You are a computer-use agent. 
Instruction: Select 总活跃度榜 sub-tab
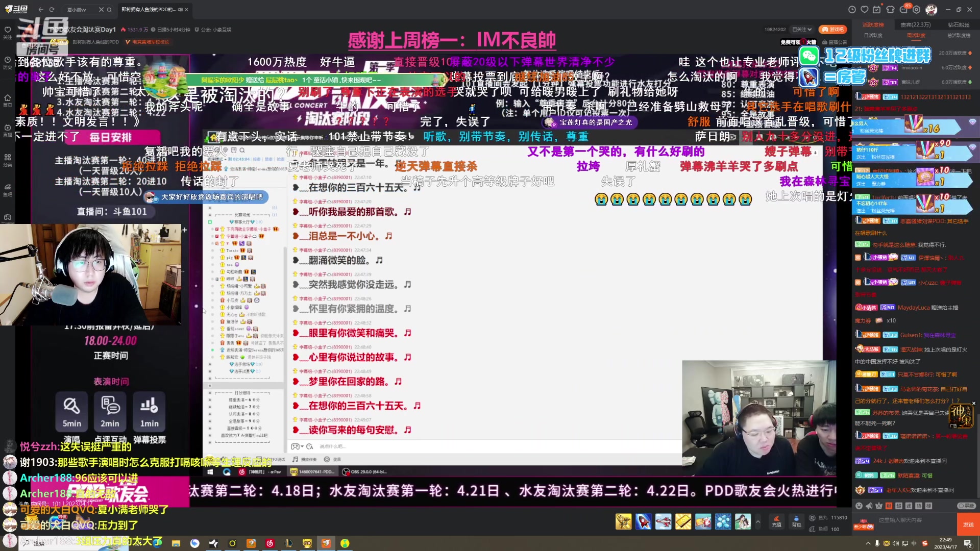pos(959,35)
